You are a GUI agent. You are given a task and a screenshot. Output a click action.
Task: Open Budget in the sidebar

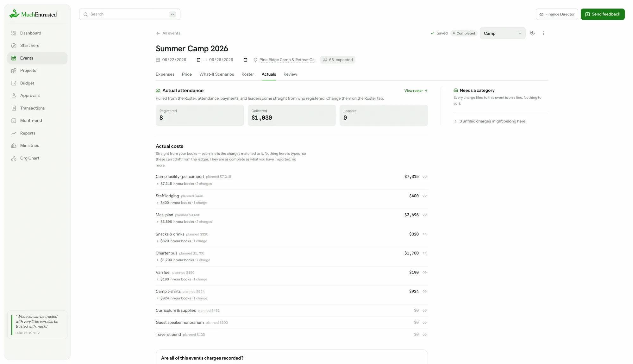(37, 83)
